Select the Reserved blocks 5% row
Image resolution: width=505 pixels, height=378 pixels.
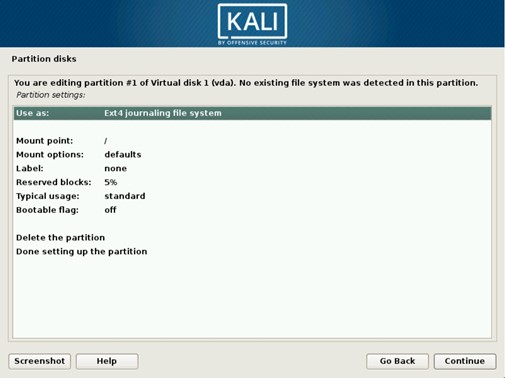252,182
